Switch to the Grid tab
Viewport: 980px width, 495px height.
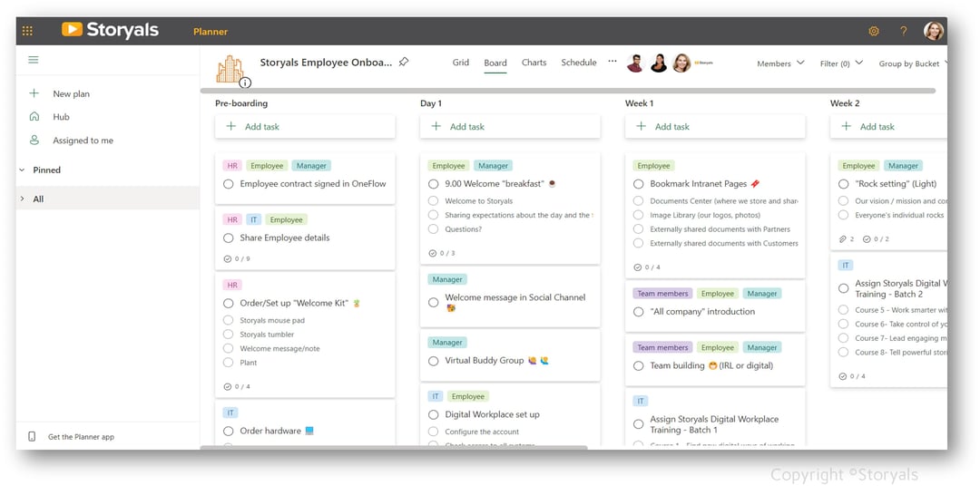tap(461, 63)
